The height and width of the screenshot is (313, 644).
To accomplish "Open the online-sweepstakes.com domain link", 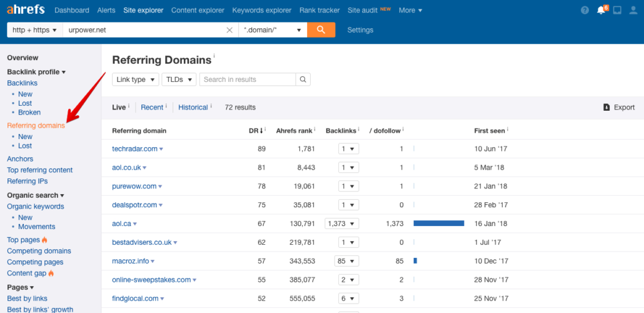I will pyautogui.click(x=151, y=280).
